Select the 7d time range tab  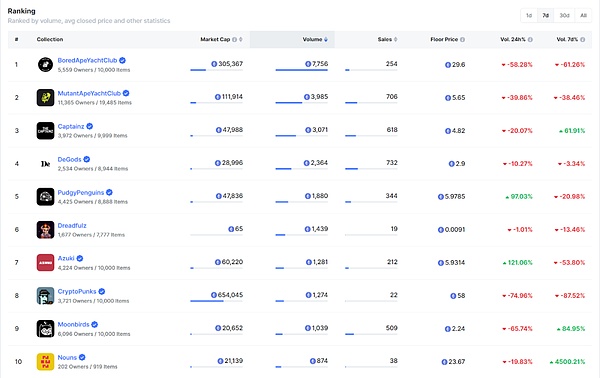[546, 15]
